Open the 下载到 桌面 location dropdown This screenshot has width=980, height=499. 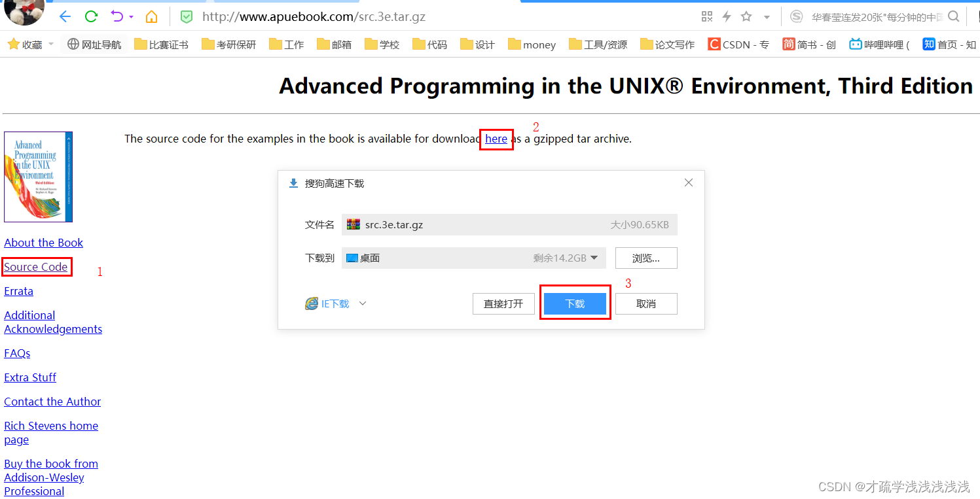pyautogui.click(x=473, y=258)
